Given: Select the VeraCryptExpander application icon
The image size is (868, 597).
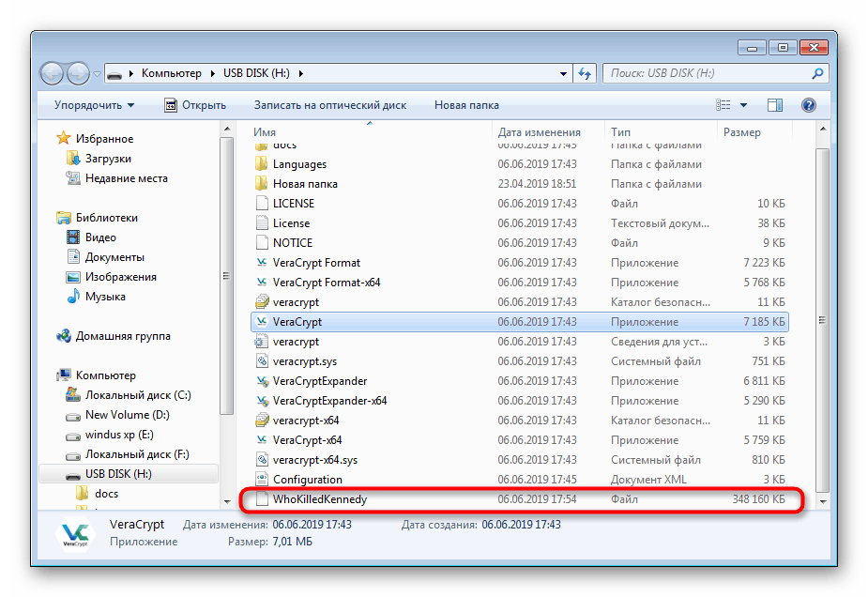Looking at the screenshot, I should coord(261,381).
